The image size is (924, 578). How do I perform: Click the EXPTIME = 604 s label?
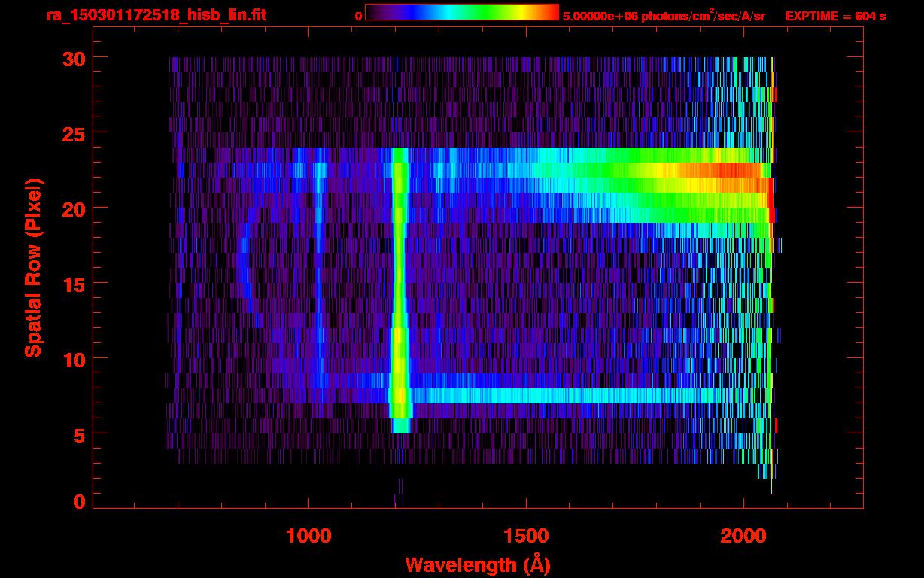tap(835, 16)
